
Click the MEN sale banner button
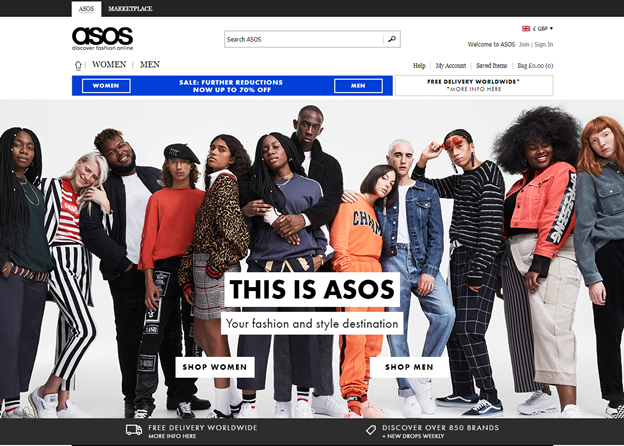[x=358, y=86]
